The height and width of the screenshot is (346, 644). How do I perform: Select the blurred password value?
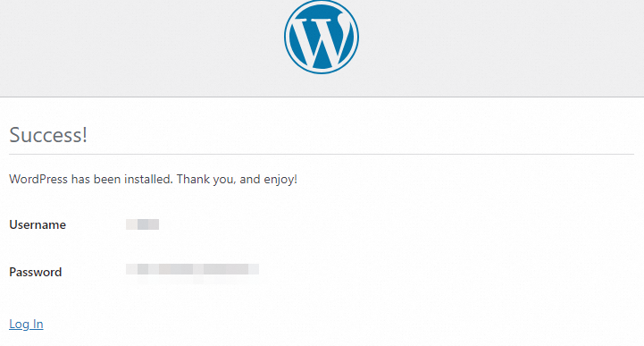tap(192, 270)
